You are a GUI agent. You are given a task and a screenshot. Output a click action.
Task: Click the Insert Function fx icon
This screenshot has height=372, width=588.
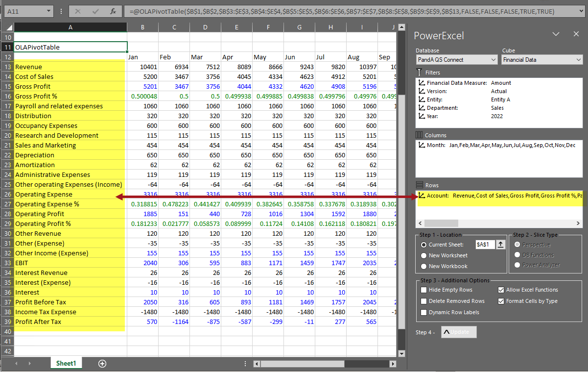coord(113,11)
